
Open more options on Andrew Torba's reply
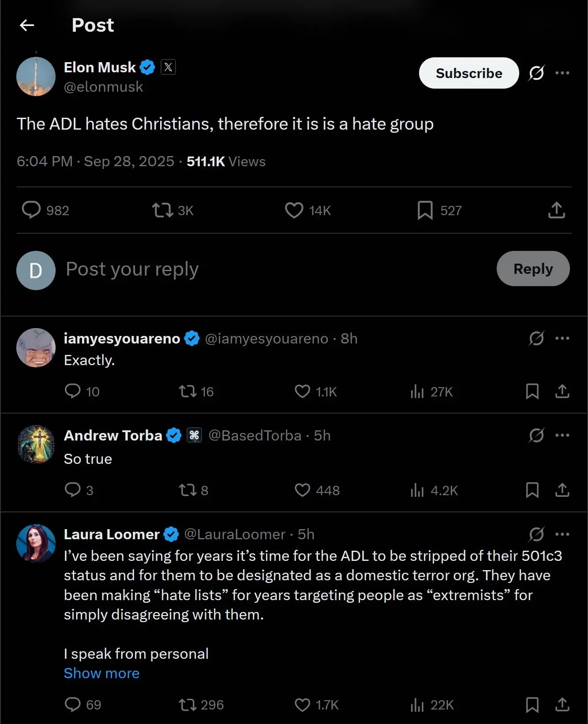562,435
